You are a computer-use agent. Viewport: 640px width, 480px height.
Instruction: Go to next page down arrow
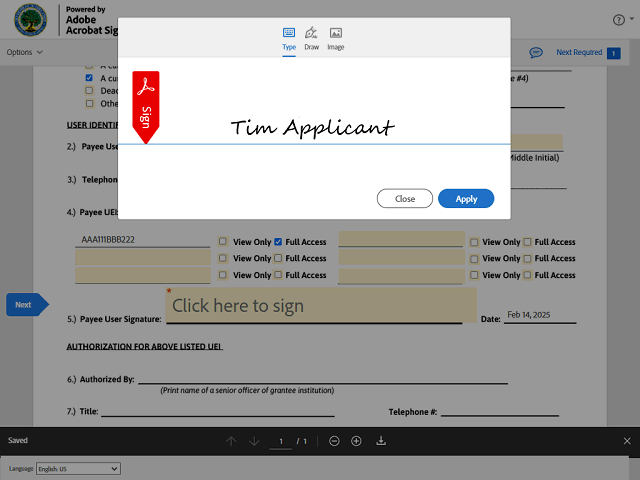(x=254, y=441)
